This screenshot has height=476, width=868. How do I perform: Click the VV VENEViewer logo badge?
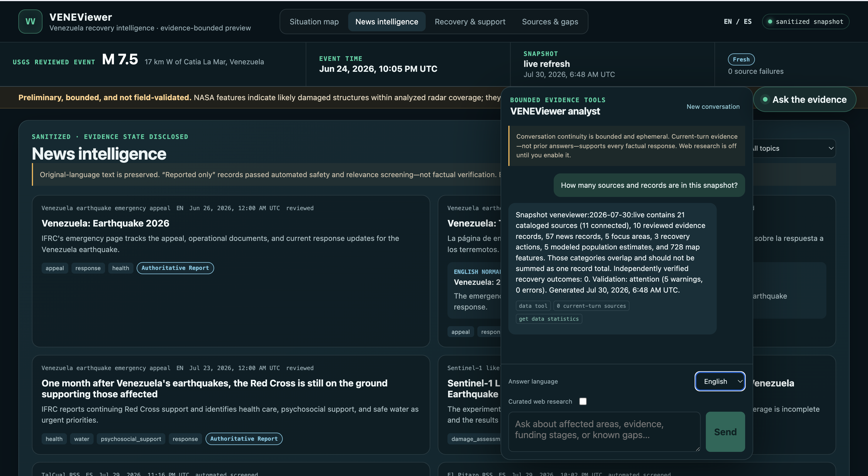[x=30, y=22]
